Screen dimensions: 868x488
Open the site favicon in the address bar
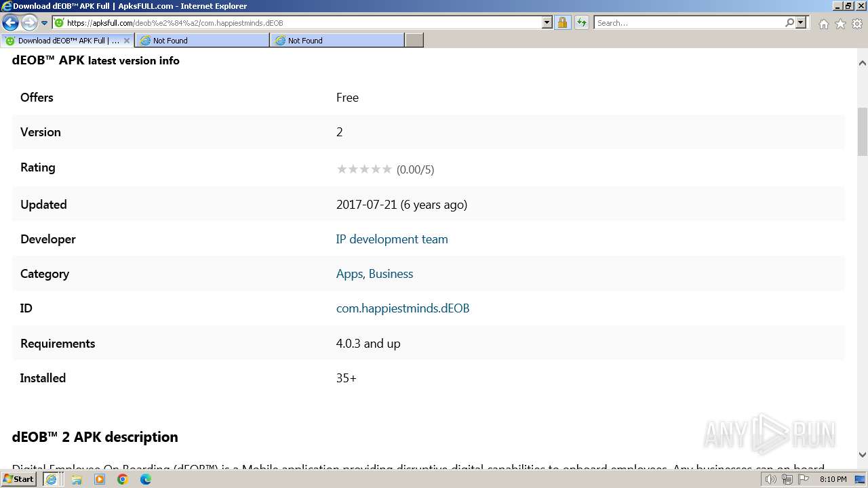click(59, 23)
